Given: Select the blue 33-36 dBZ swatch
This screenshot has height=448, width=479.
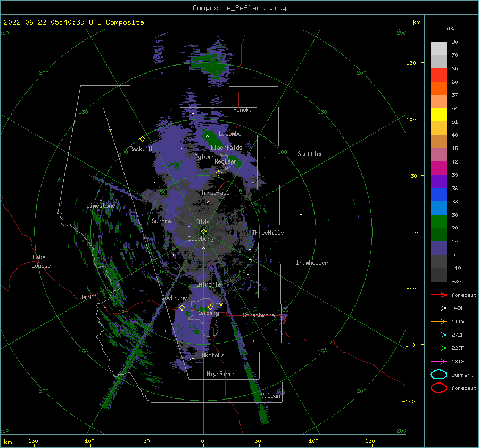Looking at the screenshot, I should coord(439,194).
